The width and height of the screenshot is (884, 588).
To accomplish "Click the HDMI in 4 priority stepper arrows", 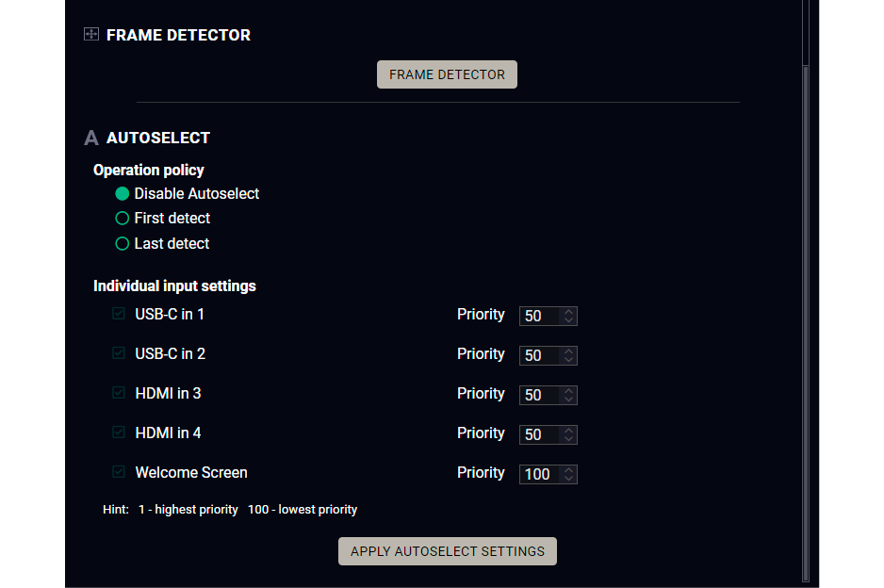I will (x=568, y=435).
